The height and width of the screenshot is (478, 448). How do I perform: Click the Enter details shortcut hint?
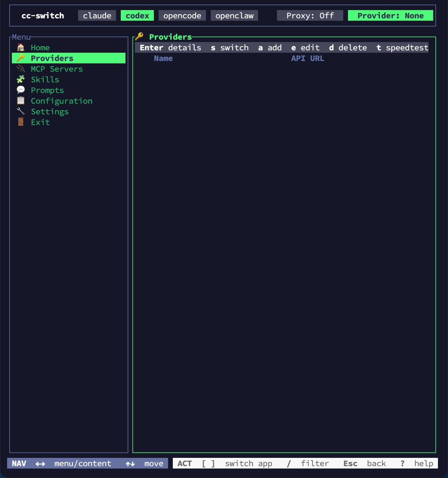coord(170,47)
